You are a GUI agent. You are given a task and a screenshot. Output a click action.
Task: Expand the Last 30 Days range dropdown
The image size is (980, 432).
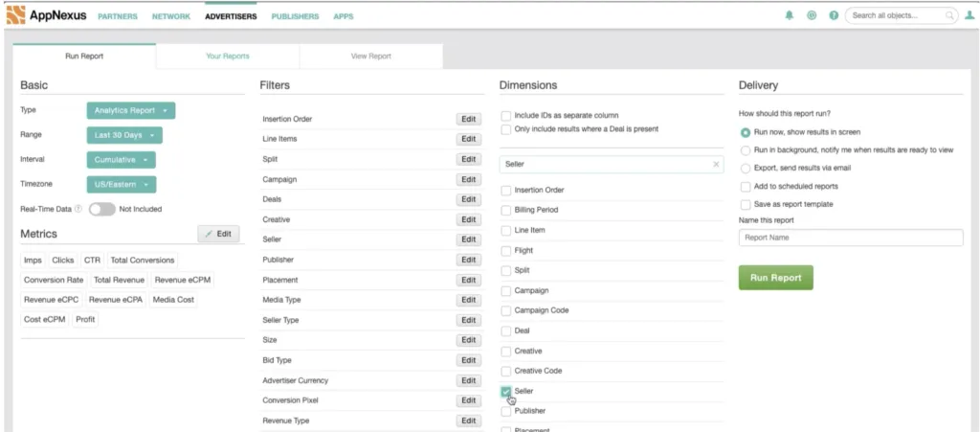coord(124,135)
